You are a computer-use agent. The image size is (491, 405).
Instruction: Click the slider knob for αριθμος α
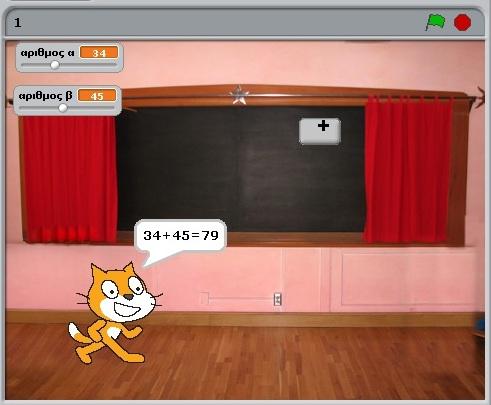coord(55,65)
